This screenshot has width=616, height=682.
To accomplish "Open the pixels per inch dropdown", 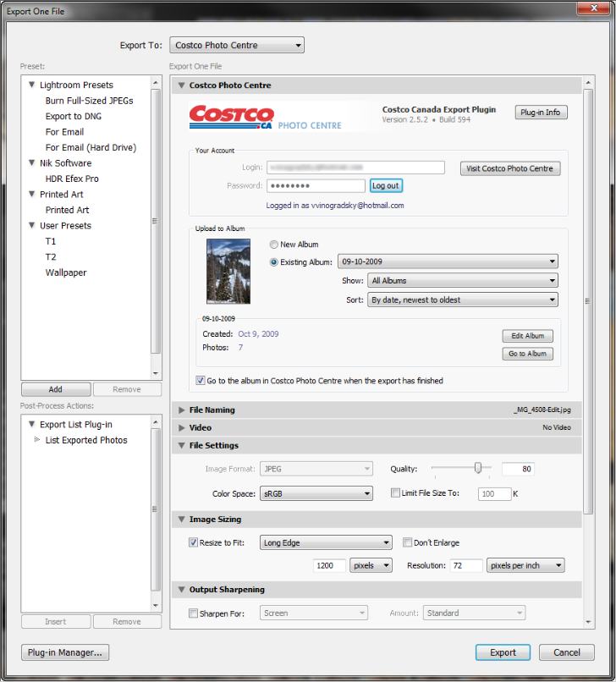I will (525, 565).
